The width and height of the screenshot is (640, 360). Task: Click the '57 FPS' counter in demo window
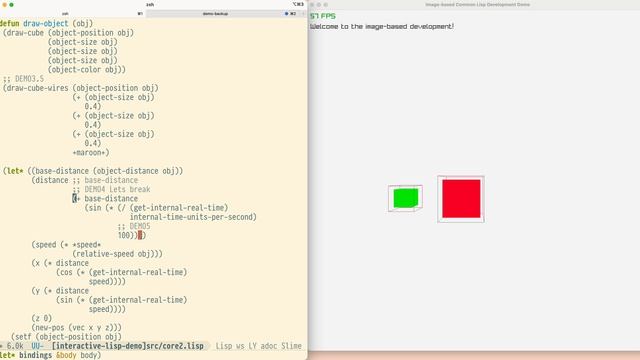pyautogui.click(x=322, y=16)
